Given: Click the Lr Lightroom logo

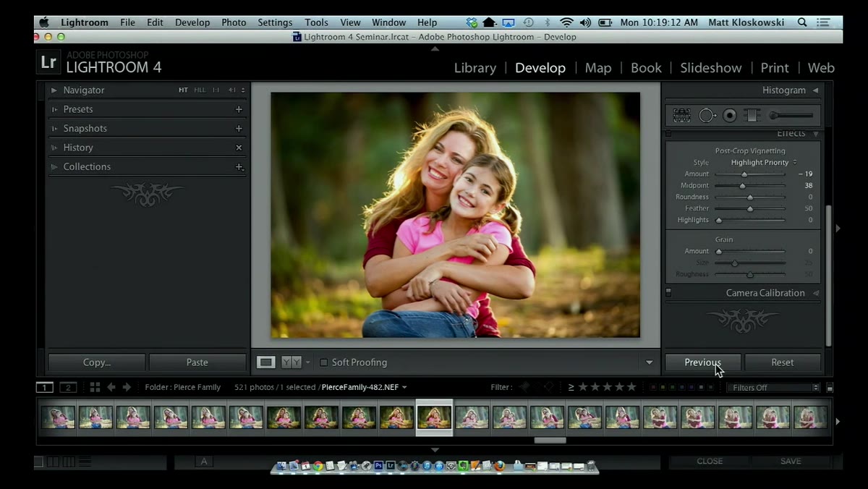Looking at the screenshot, I should 48,62.
